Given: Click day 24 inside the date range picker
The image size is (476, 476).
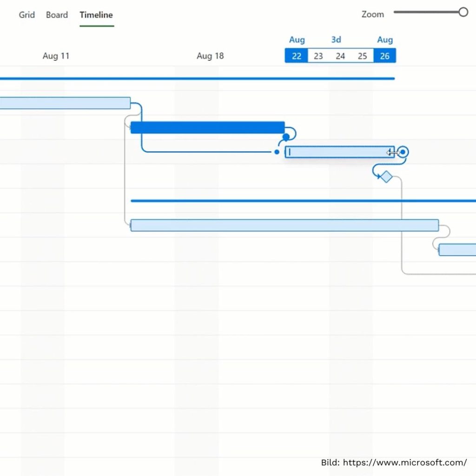Looking at the screenshot, I should coord(340,55).
